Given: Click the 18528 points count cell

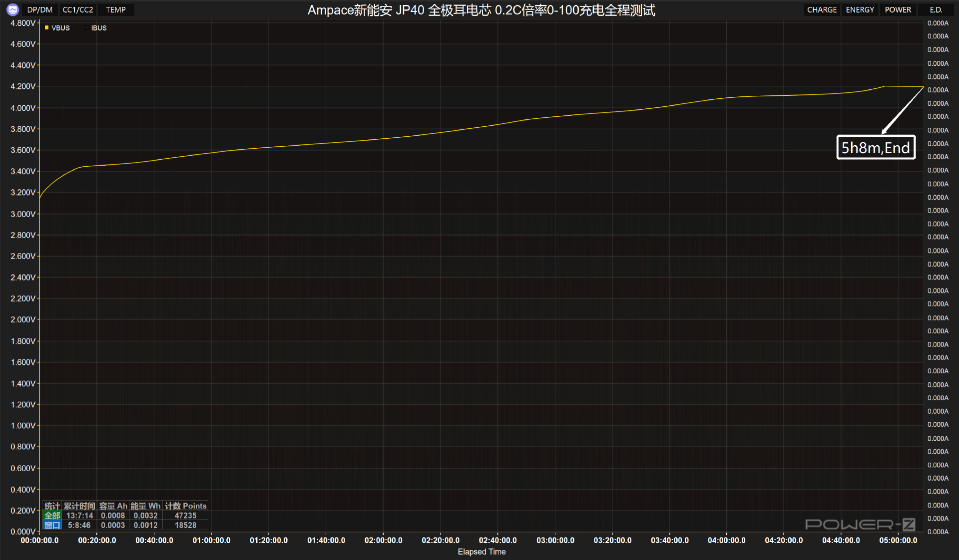Looking at the screenshot, I should pyautogui.click(x=185, y=525).
